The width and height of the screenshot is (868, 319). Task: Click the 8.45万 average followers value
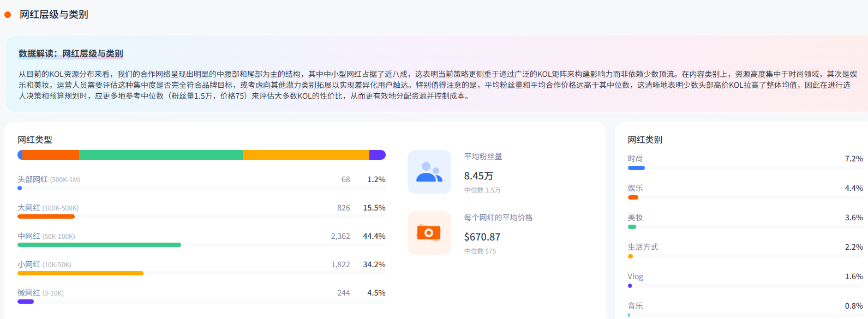pyautogui.click(x=479, y=176)
